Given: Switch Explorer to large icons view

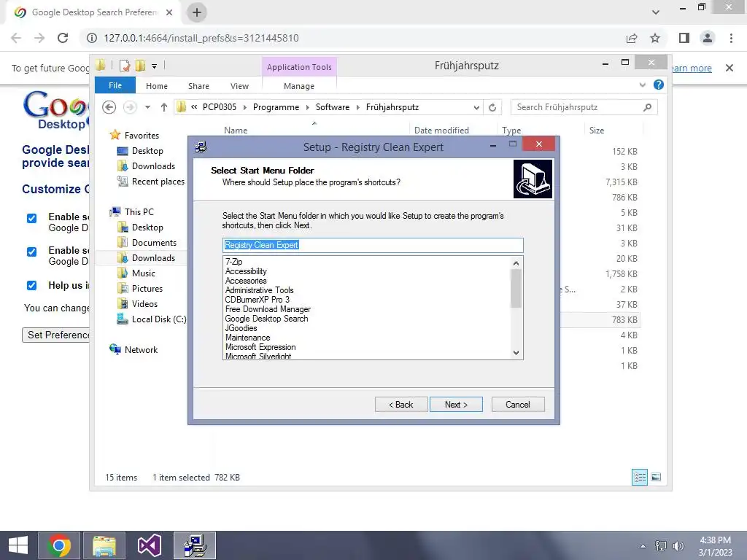Looking at the screenshot, I should point(656,477).
